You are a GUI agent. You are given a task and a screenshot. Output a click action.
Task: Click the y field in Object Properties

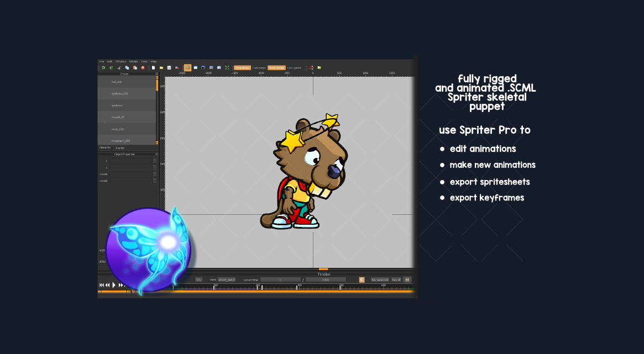(x=130, y=167)
